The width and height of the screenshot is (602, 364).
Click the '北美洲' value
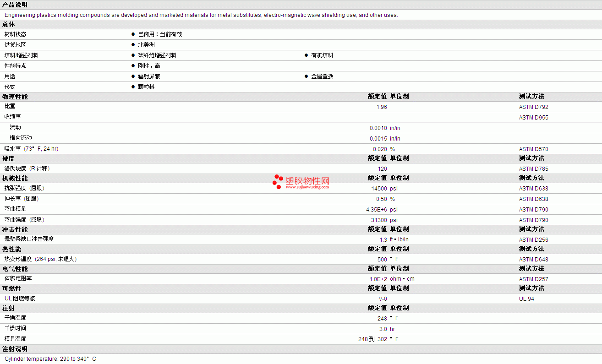click(146, 45)
